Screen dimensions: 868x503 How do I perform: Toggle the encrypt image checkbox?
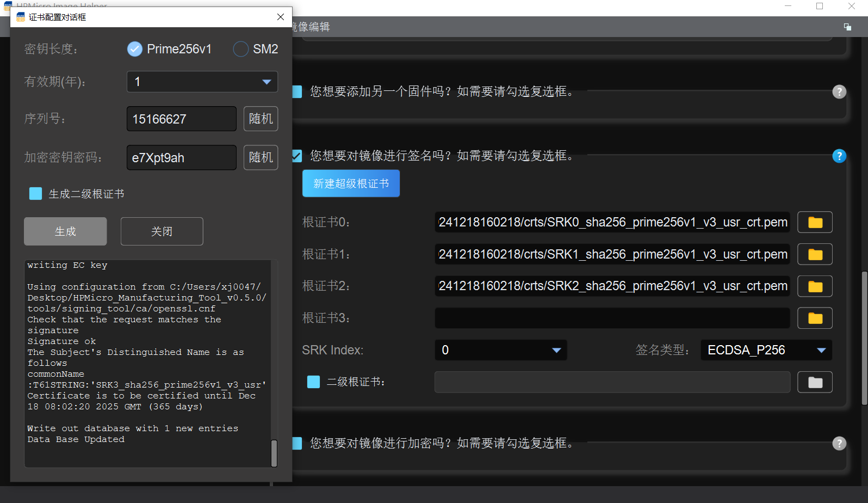(297, 443)
